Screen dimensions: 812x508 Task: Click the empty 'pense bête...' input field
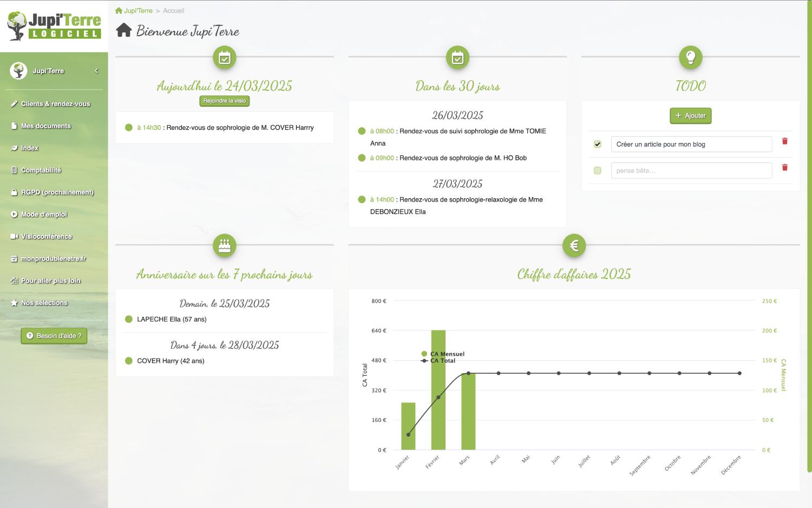[691, 171]
